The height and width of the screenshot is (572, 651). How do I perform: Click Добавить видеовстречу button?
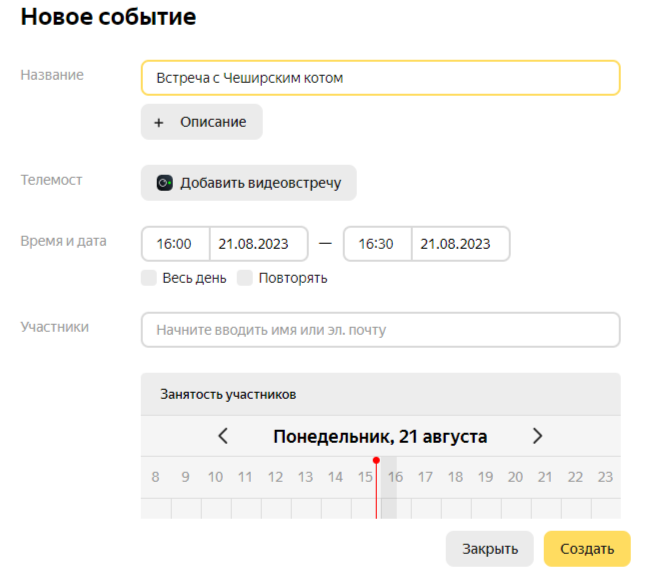[249, 183]
